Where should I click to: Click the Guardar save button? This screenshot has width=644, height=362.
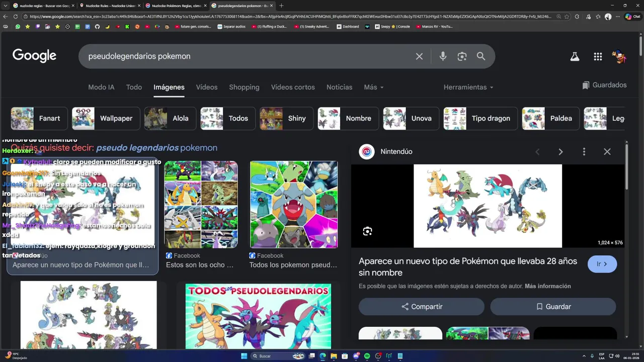tap(553, 307)
